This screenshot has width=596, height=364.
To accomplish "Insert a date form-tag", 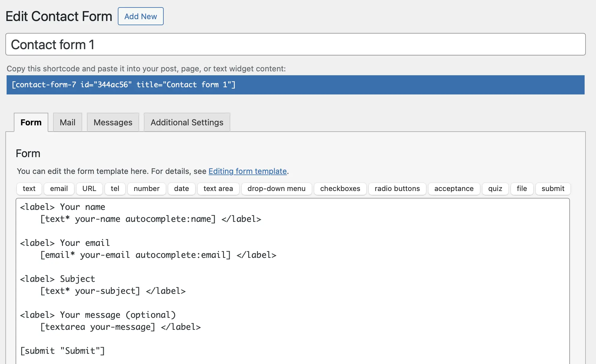I will (181, 189).
